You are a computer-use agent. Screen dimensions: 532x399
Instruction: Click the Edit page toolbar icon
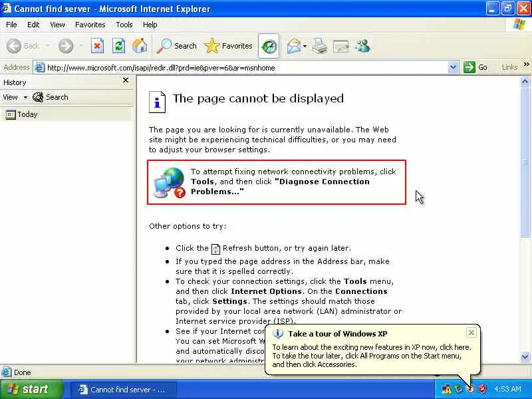[x=340, y=46]
